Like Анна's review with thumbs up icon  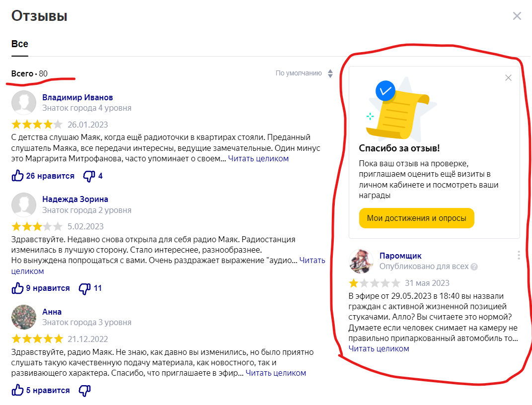18,390
